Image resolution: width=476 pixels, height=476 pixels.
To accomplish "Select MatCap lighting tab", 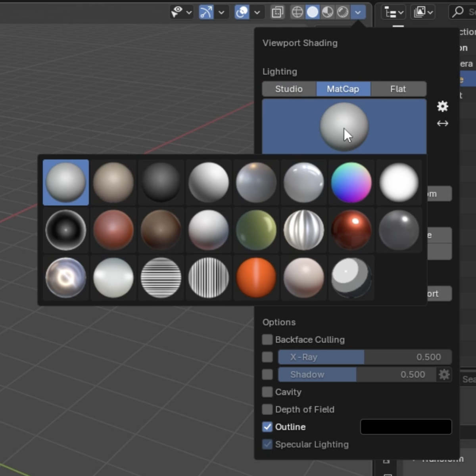I will pos(343,89).
